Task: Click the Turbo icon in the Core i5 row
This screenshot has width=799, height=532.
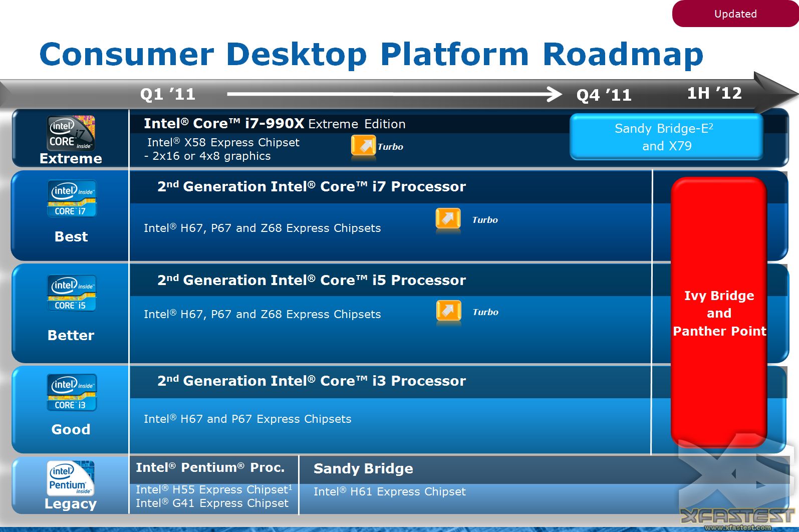Action: click(x=448, y=312)
